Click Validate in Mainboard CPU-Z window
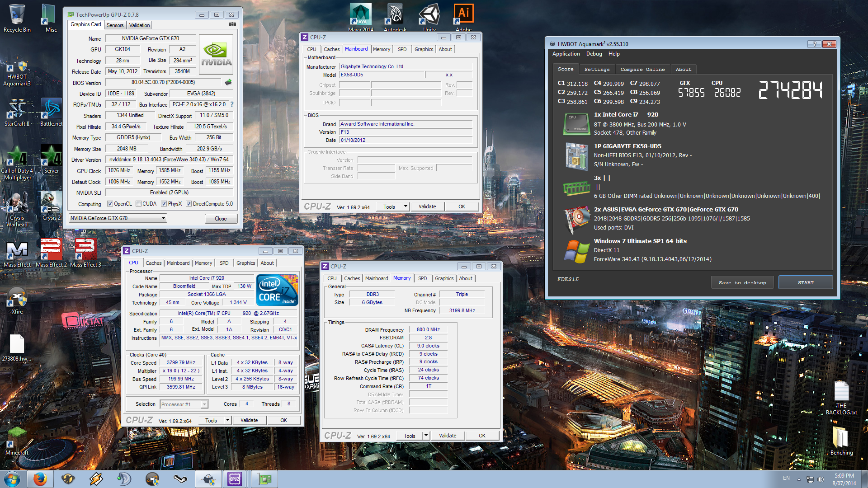 click(427, 206)
